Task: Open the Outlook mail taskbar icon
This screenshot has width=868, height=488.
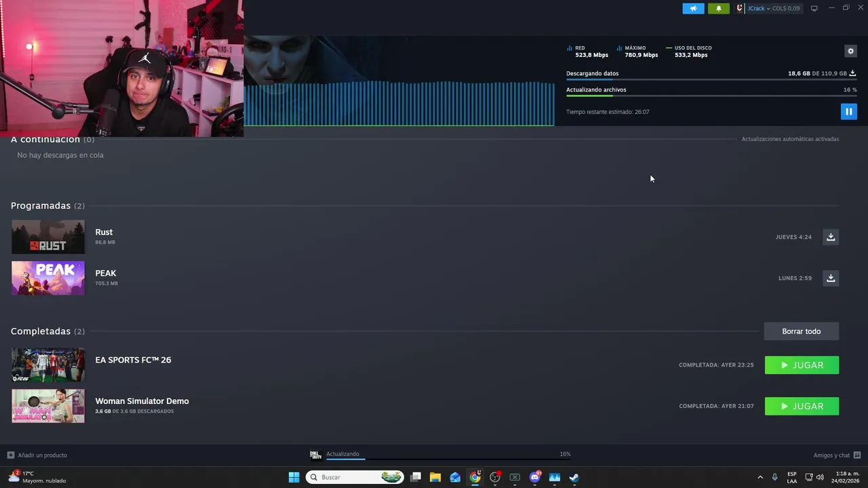Action: click(x=455, y=477)
